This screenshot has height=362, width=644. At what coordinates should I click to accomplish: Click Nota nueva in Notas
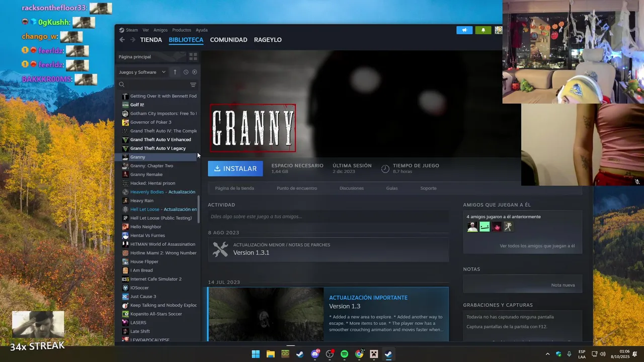563,285
